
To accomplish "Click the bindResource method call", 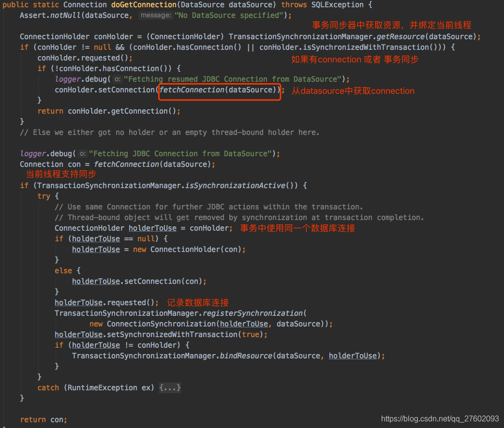I will (x=246, y=356).
